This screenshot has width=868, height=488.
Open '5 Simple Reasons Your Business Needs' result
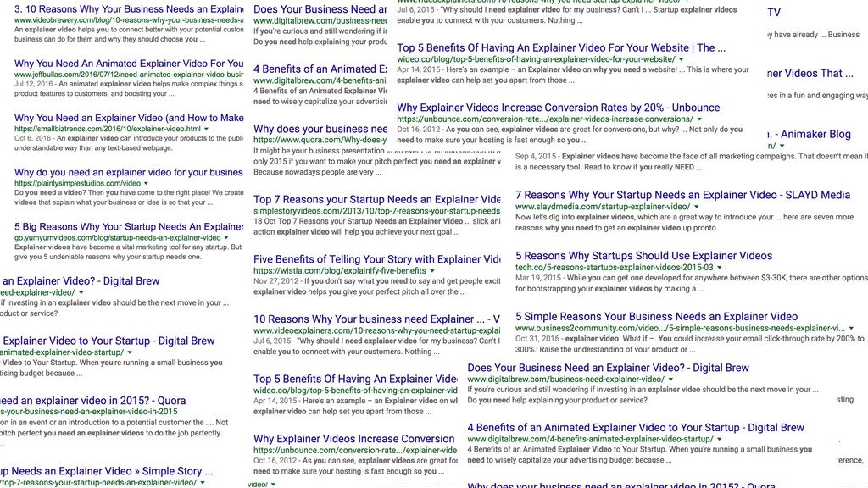[656, 317]
